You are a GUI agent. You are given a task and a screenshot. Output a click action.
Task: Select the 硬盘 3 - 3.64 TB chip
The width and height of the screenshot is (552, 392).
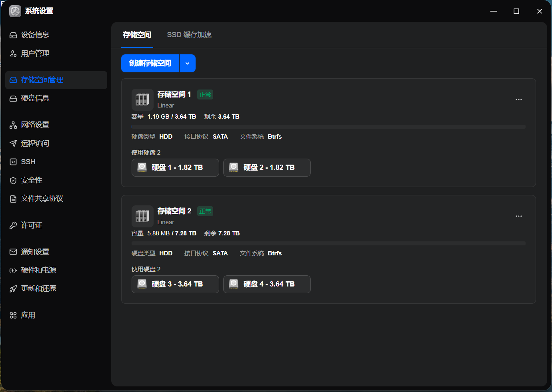click(x=175, y=284)
